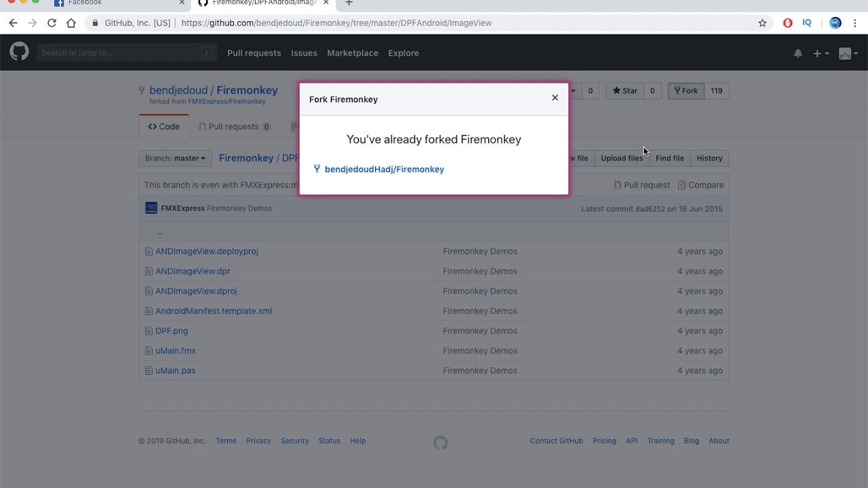Open Issues in top navigation
This screenshot has width=868, height=488.
(304, 53)
